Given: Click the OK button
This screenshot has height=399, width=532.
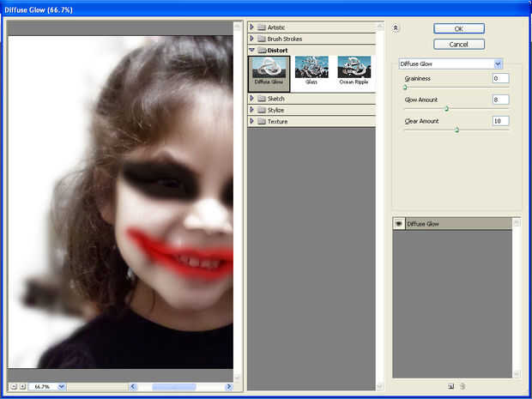Looking at the screenshot, I should pos(459,28).
